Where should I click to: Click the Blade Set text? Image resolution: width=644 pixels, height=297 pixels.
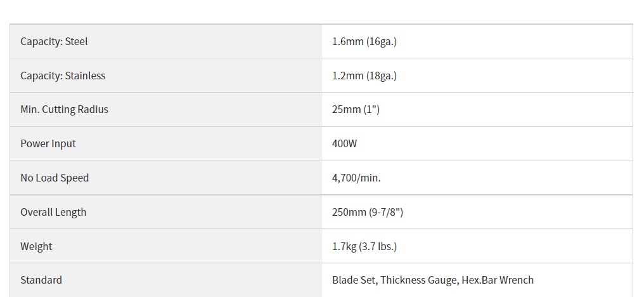(x=353, y=280)
